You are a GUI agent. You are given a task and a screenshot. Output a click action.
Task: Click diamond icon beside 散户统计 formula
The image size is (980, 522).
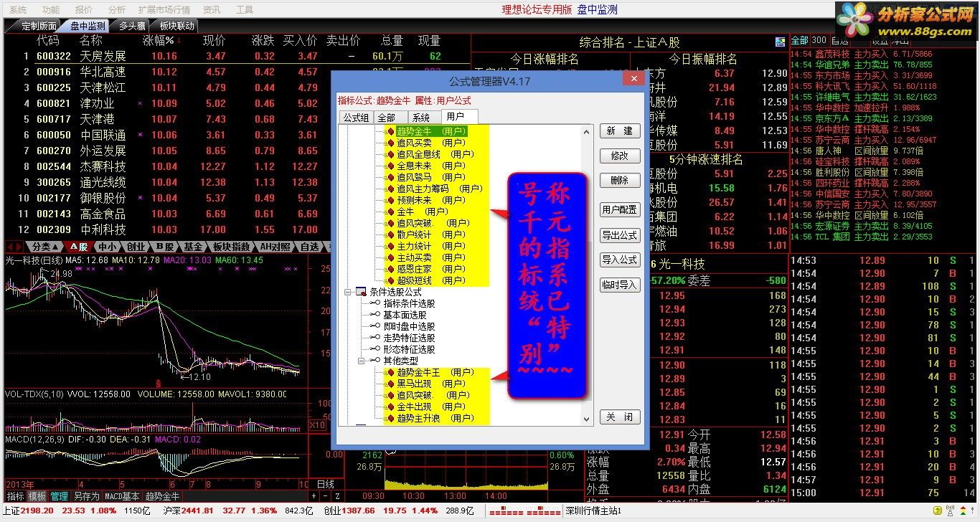tap(390, 234)
